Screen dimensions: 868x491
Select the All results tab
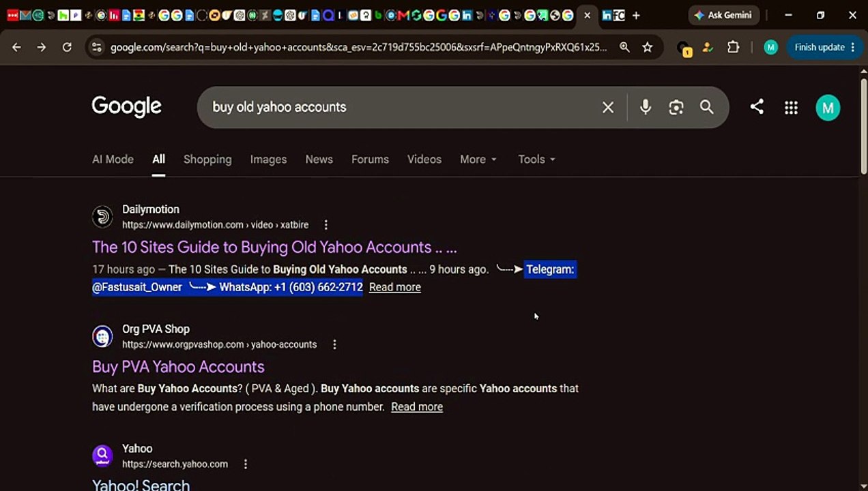(x=158, y=159)
